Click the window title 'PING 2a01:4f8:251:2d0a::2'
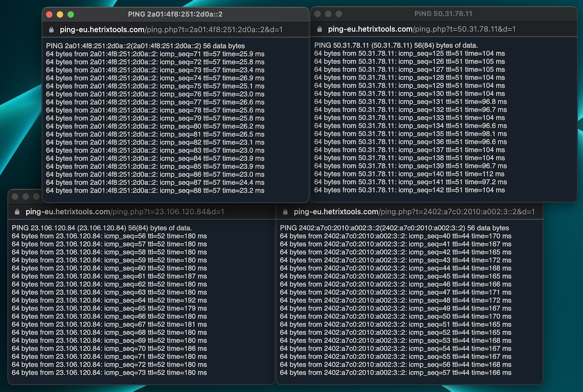 (x=175, y=14)
